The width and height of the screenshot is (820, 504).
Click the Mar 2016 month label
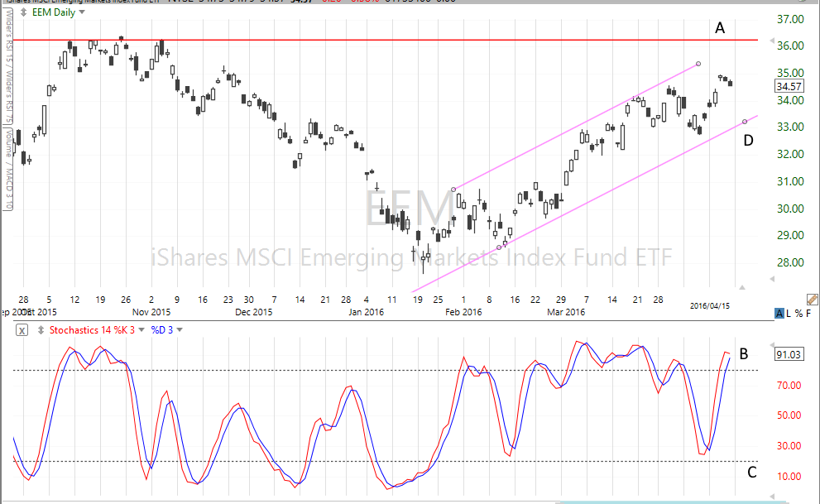566,312
